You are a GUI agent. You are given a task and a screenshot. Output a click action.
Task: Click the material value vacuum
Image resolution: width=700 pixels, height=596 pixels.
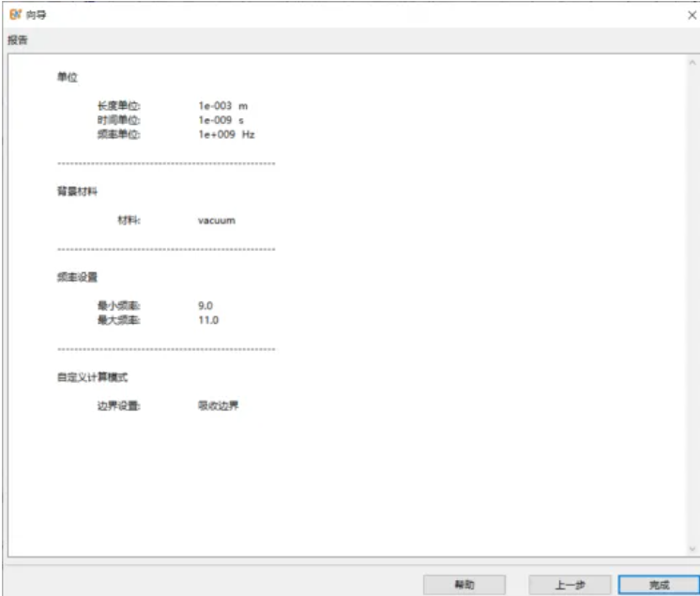point(216,221)
